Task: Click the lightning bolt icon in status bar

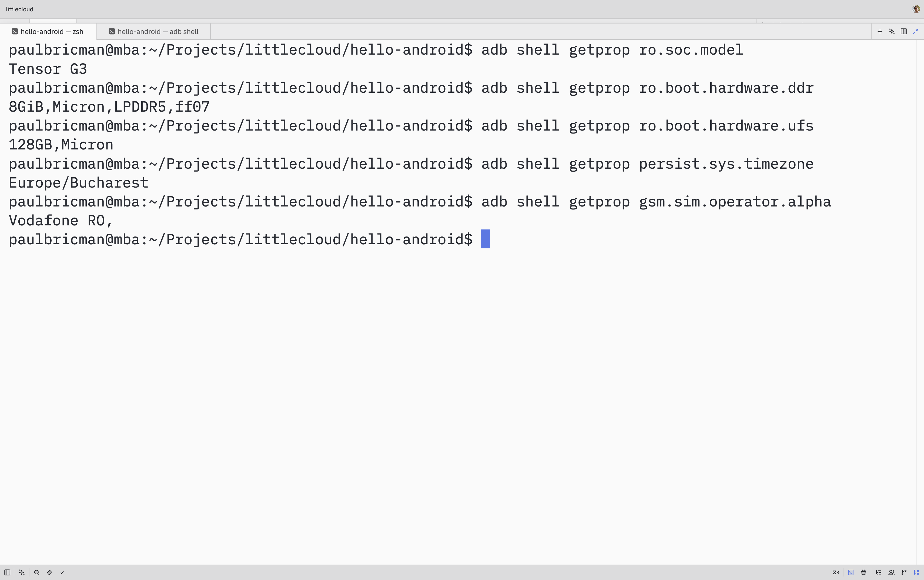Action: click(49, 572)
